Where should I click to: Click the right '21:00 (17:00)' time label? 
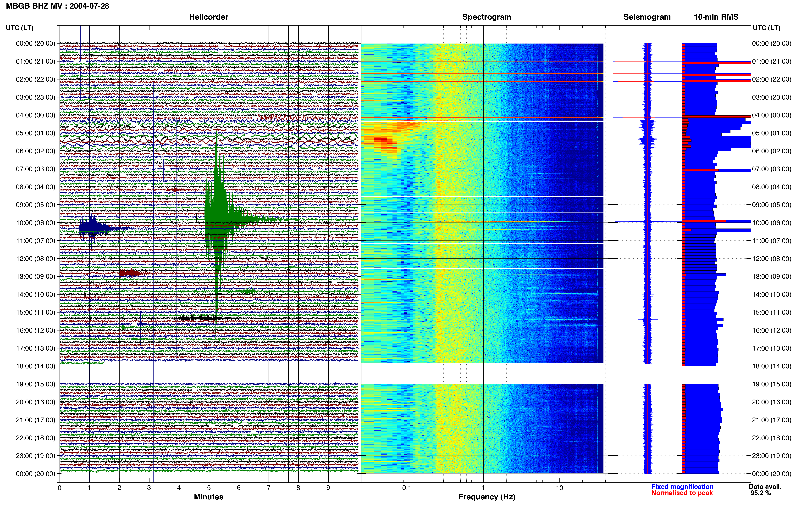772,420
